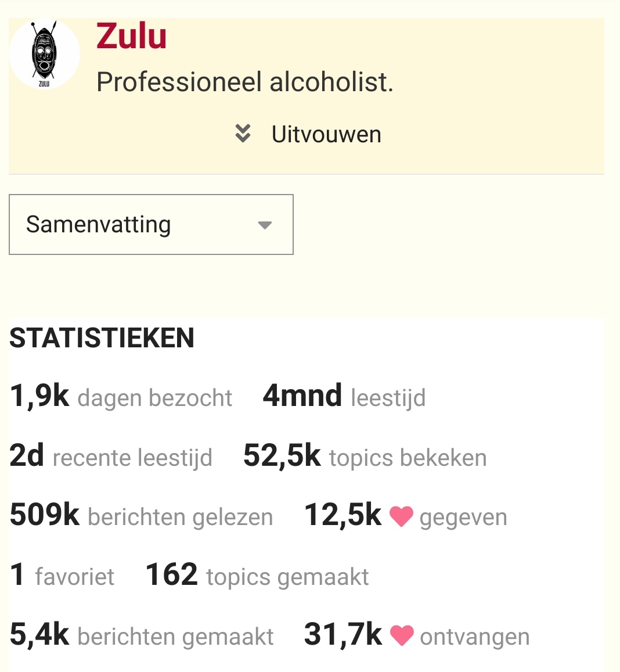Open the Samenvatting dropdown
Image resolution: width=620 pixels, height=672 pixels.
151,224
